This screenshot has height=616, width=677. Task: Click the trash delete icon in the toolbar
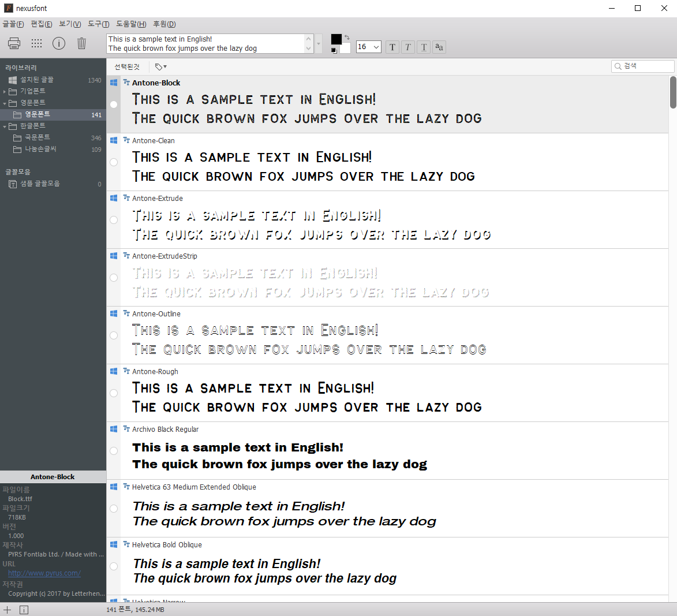pyautogui.click(x=81, y=43)
